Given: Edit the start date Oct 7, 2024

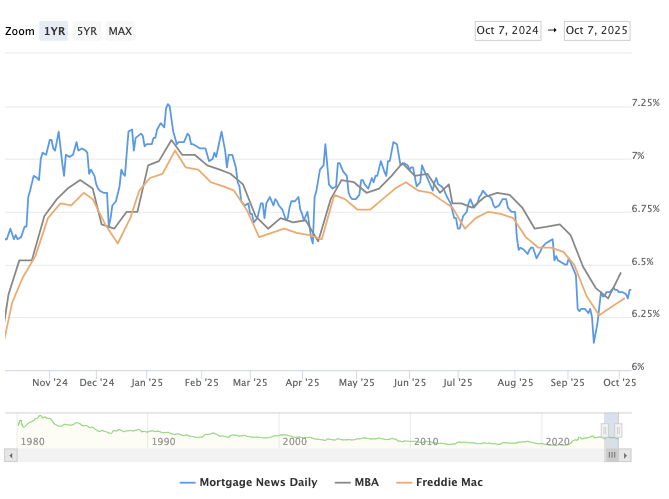Looking at the screenshot, I should [507, 31].
